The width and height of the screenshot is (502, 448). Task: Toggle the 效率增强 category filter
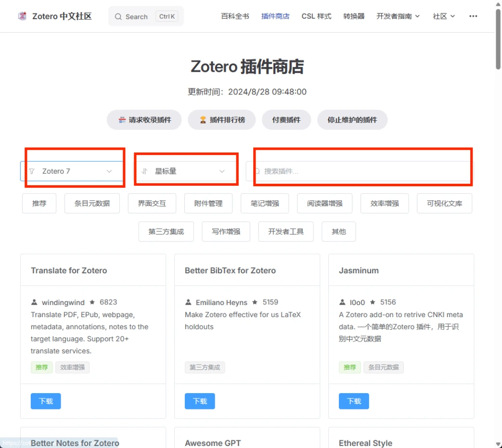click(385, 203)
